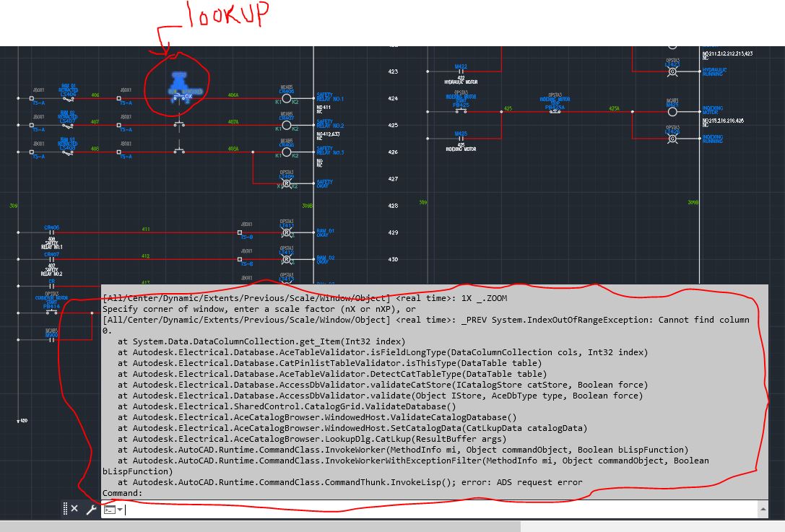
Task: Select relay coil CR407 symbol
Action: 286,124
